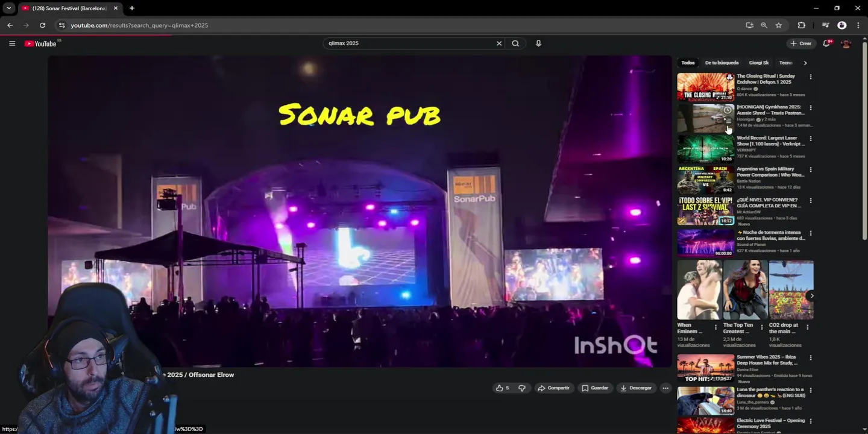
Task: Open Chrome three-dot menu
Action: pyautogui.click(x=858, y=25)
